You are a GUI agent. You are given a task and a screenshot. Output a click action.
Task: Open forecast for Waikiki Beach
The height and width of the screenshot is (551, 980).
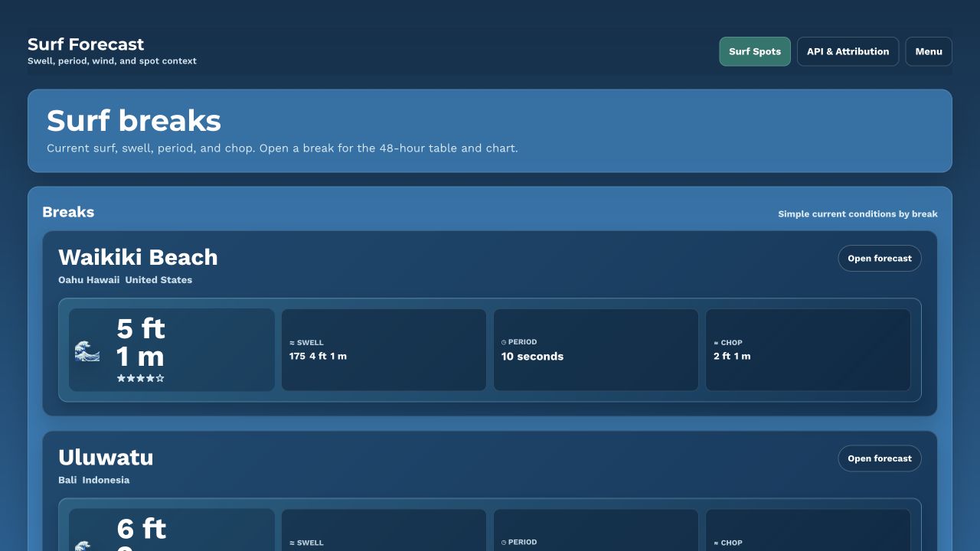880,258
